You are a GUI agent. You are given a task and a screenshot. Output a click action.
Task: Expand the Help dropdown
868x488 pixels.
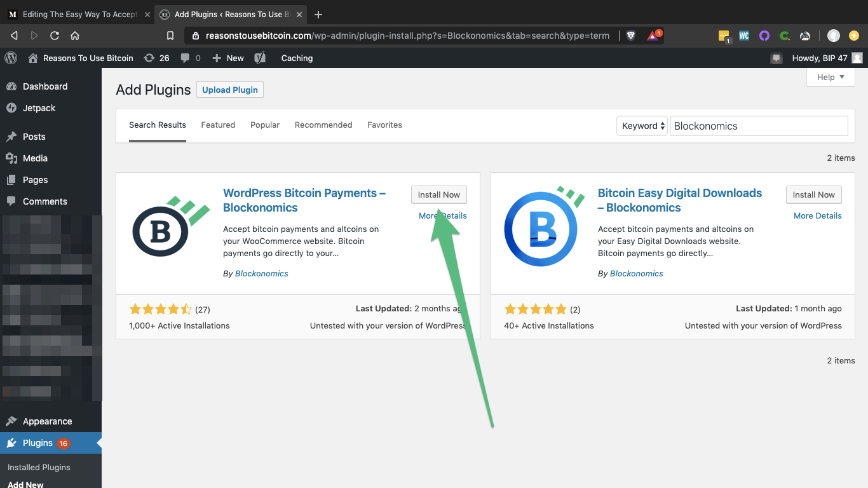[x=831, y=77]
